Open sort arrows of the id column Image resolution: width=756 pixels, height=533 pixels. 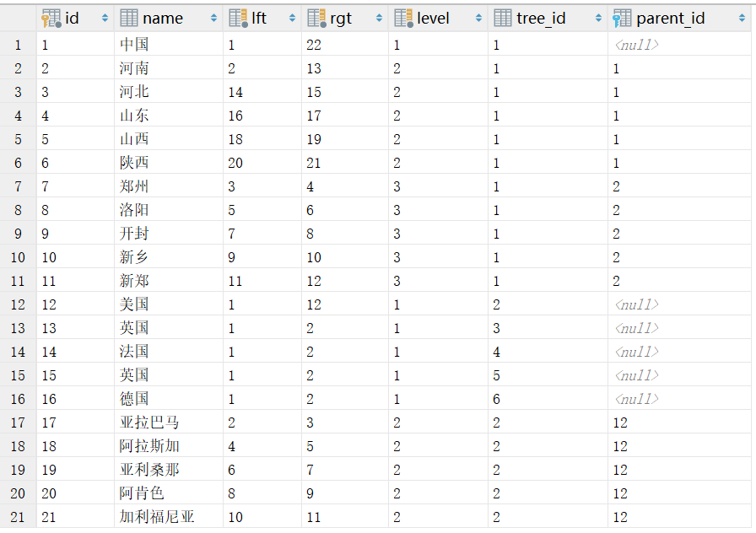105,19
